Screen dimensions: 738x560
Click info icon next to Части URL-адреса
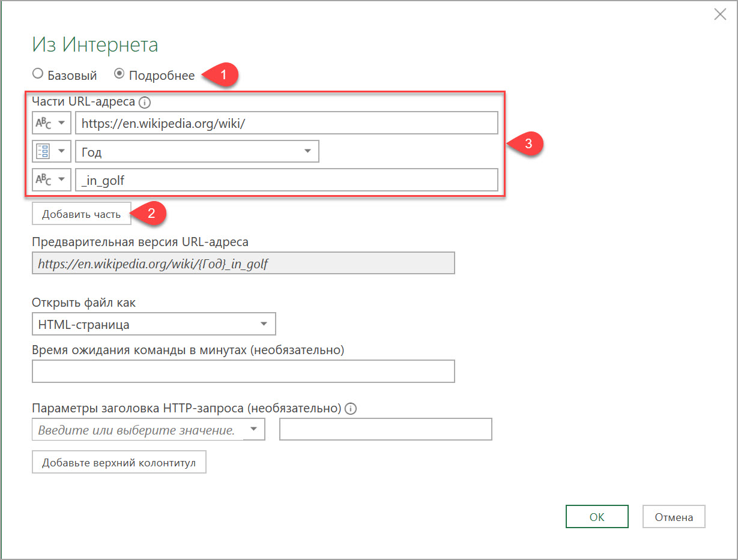click(144, 103)
